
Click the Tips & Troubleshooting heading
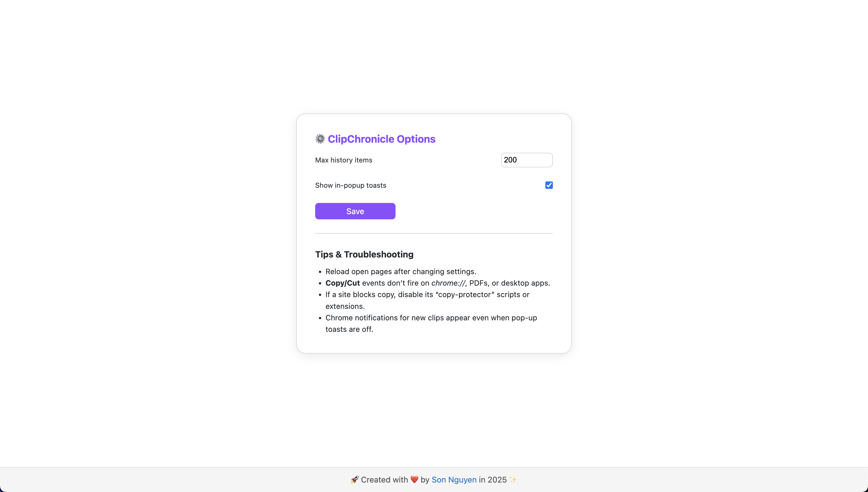[x=364, y=254]
